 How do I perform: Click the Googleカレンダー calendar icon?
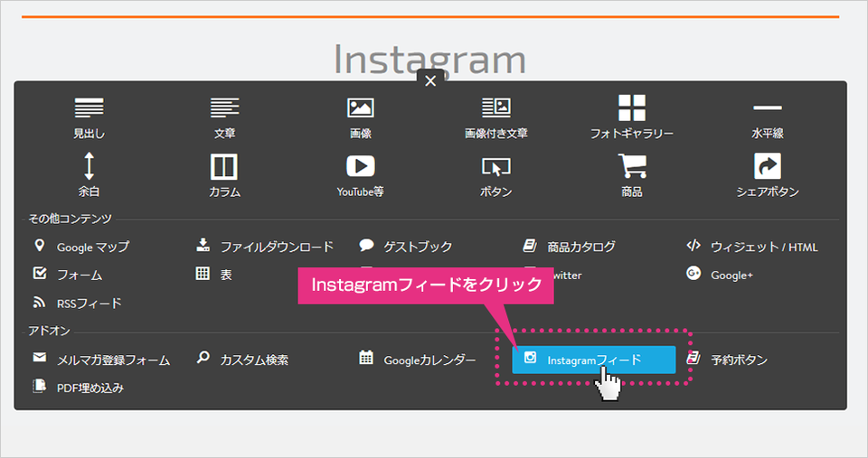point(366,358)
